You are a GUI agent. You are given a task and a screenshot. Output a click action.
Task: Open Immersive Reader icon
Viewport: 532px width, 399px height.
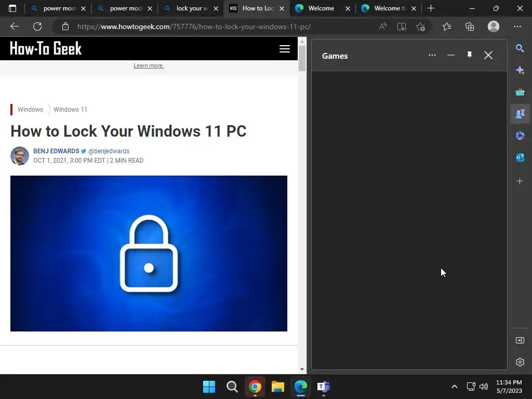[402, 26]
